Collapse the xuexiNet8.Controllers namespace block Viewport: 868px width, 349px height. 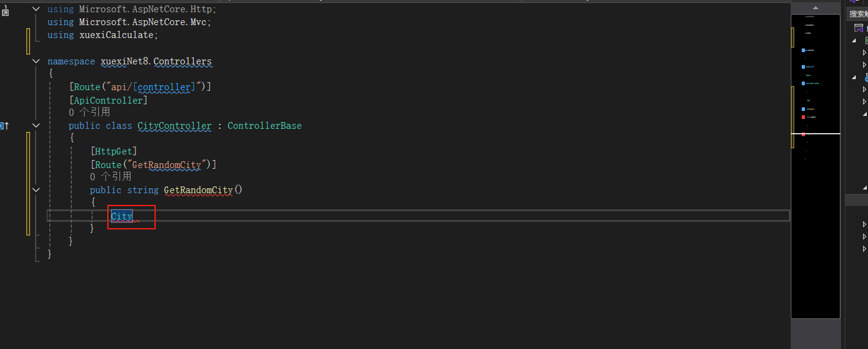[x=36, y=61]
